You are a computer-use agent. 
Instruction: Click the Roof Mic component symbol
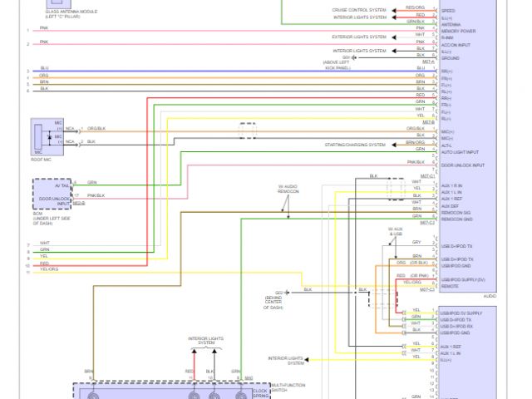(41, 135)
